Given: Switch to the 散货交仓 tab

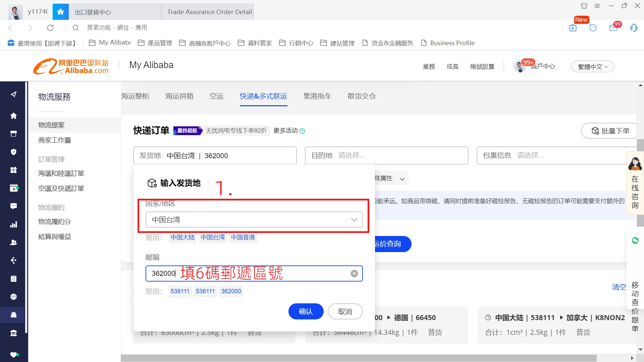Looking at the screenshot, I should 362,96.
